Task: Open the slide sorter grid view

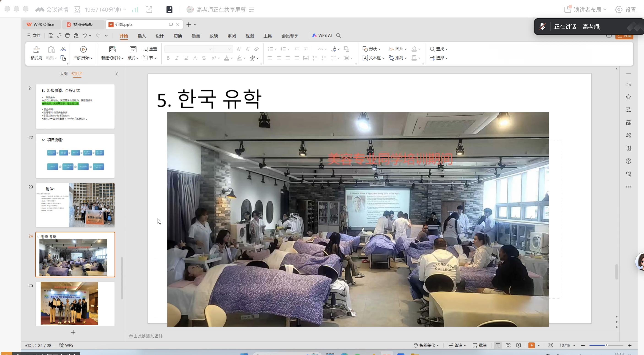Action: tap(508, 346)
